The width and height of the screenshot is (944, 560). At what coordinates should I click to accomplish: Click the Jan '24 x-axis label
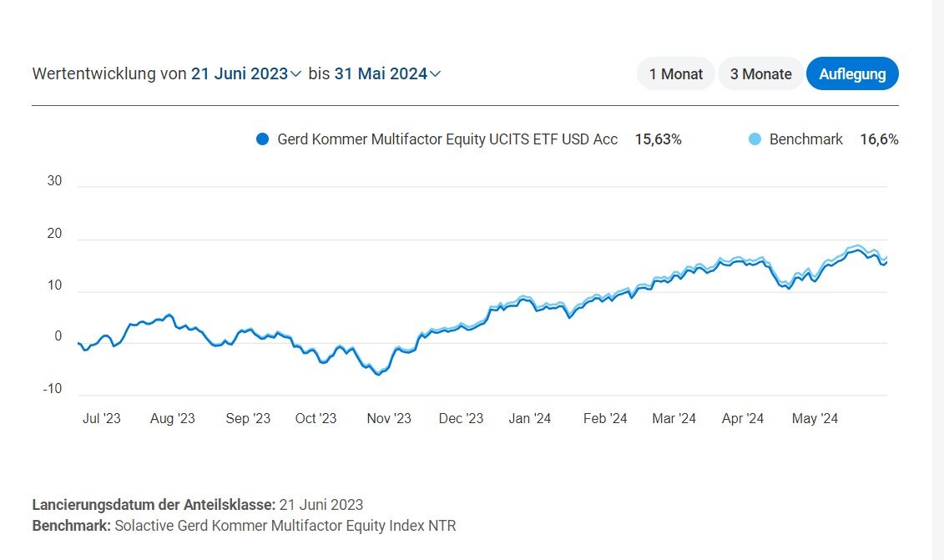pos(530,419)
